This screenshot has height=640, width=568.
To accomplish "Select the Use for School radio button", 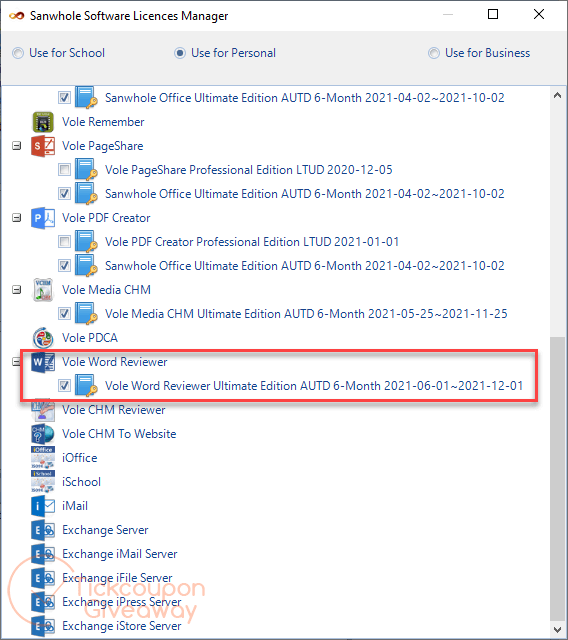I will (18, 53).
